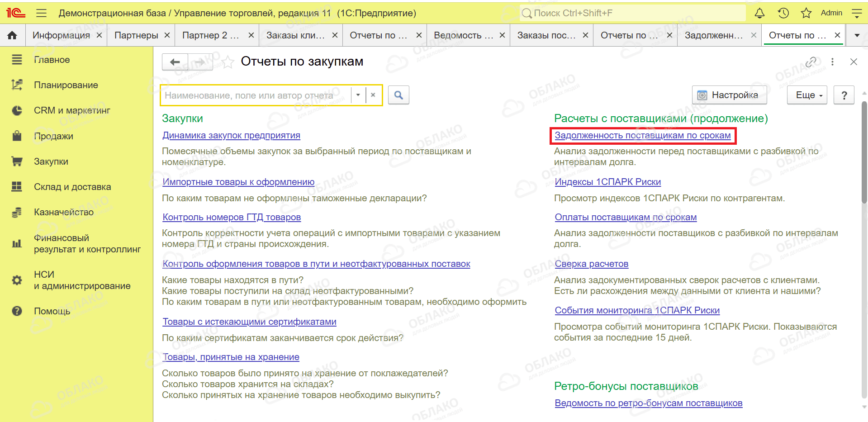
Task: Click the Главное section icon
Action: click(17, 60)
